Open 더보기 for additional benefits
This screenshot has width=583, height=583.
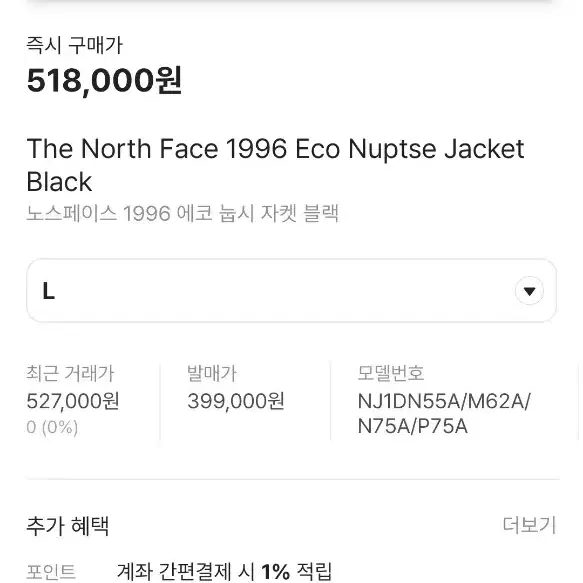529,525
